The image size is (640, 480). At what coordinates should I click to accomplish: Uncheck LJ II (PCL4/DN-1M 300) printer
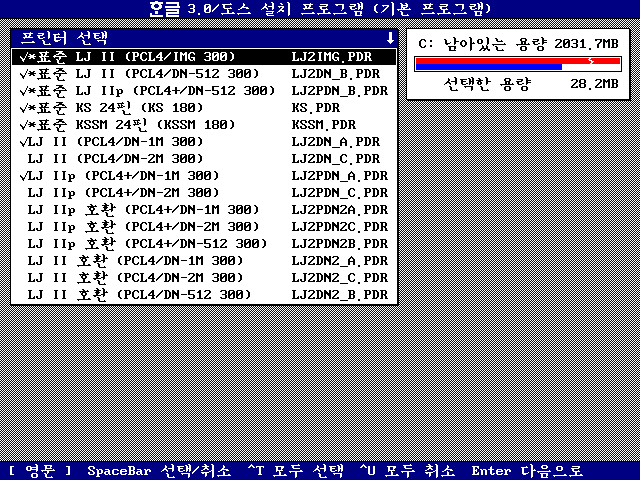(x=204, y=142)
